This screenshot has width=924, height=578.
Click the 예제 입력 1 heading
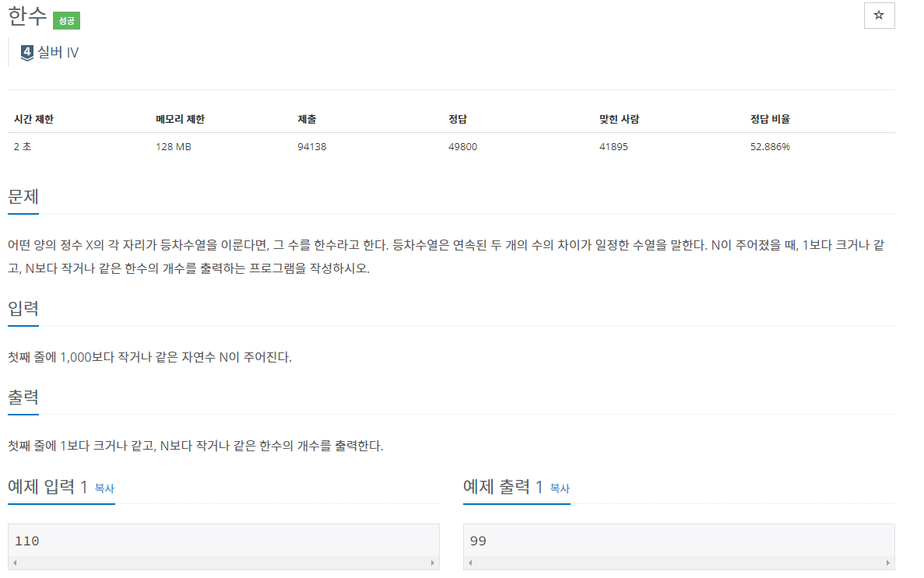coord(47,487)
